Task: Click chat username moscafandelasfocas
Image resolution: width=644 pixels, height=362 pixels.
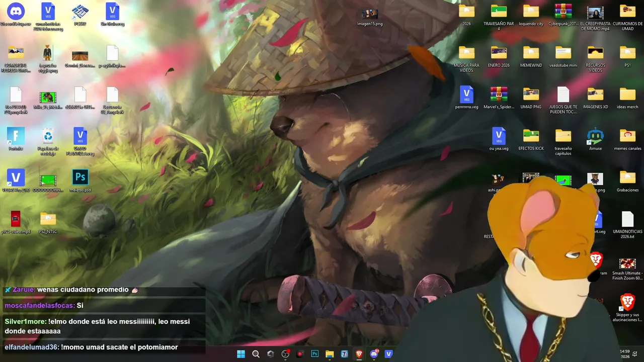Action: click(x=40, y=306)
